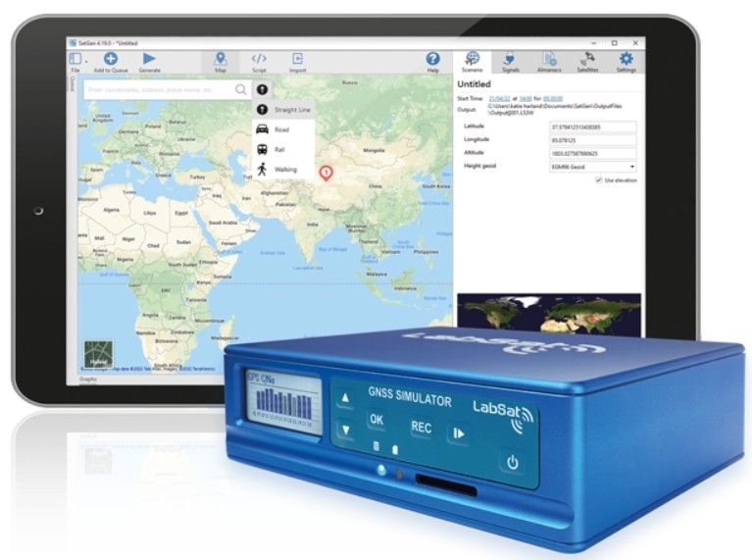Open the File layout menu icon
Screen dimensions: 752x560
tap(75, 59)
